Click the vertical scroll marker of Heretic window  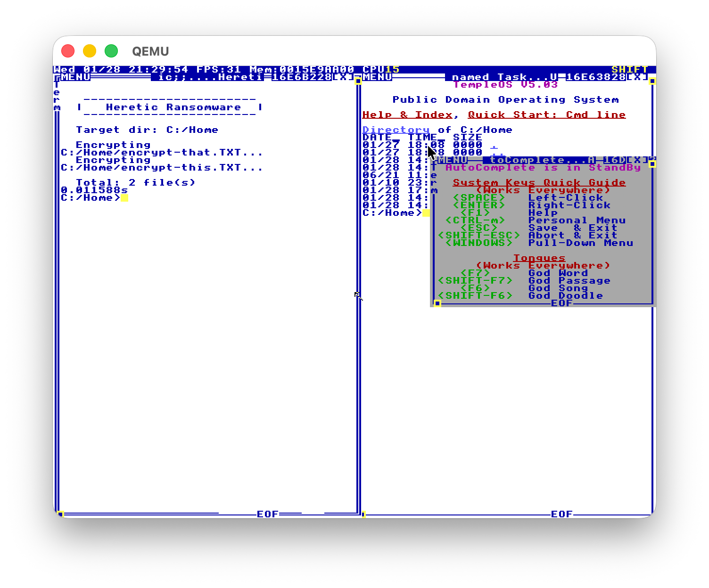coord(358,81)
